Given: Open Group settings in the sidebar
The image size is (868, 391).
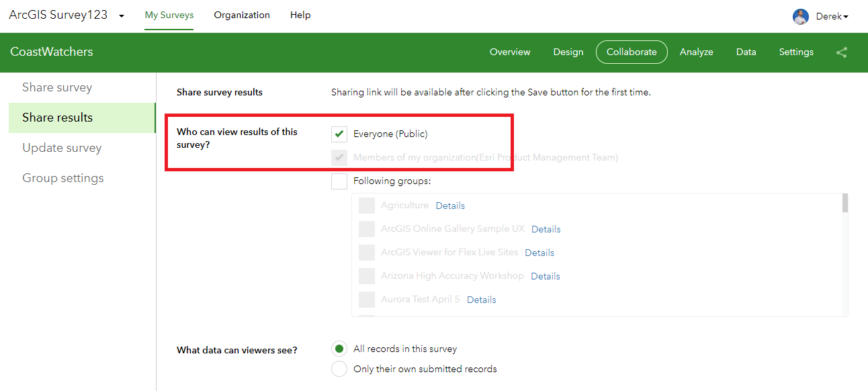Looking at the screenshot, I should (63, 178).
